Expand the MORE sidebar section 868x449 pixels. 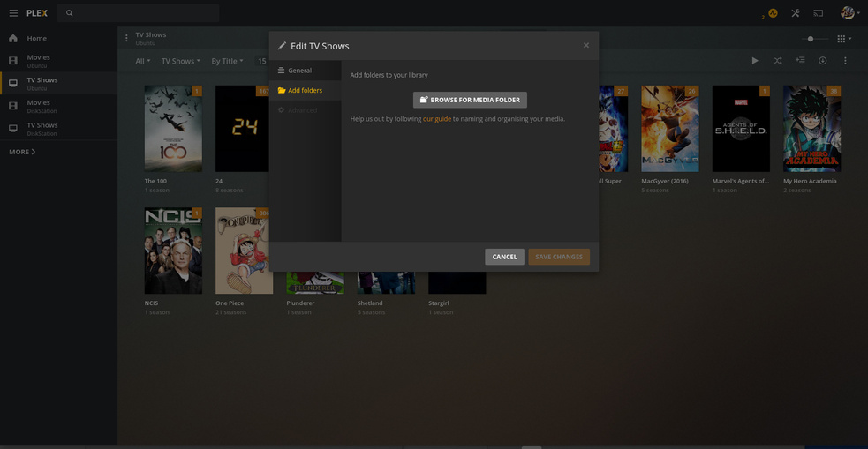click(22, 152)
